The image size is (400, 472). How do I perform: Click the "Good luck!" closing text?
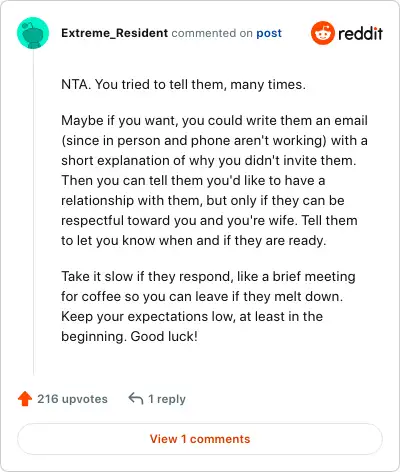(x=164, y=336)
